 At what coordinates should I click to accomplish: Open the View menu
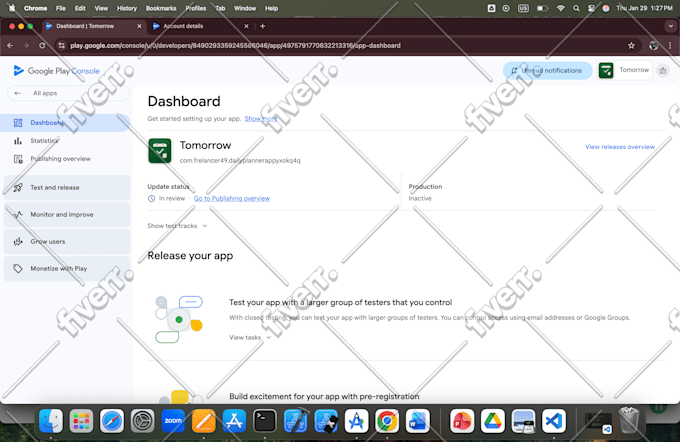tap(101, 8)
